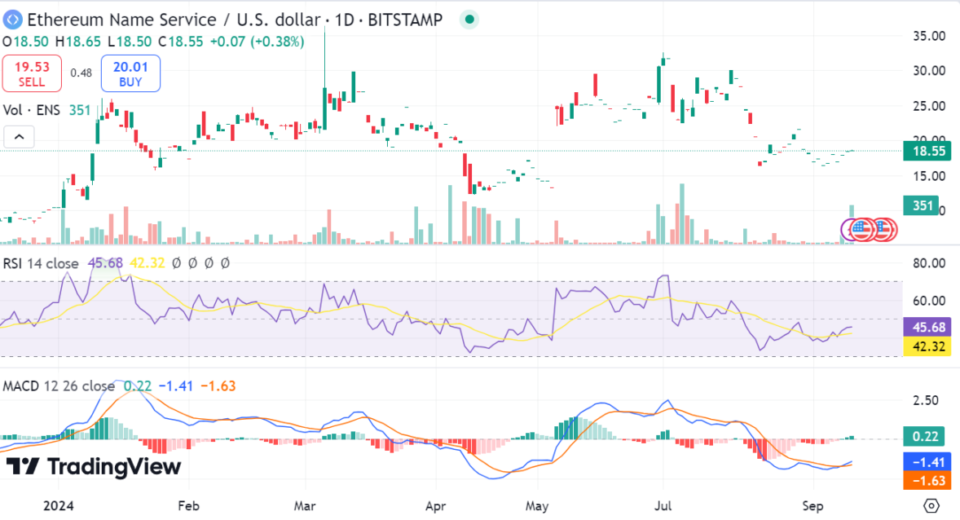Click the H18.65 high value in header
Screen dimensions: 960x520
(78, 42)
